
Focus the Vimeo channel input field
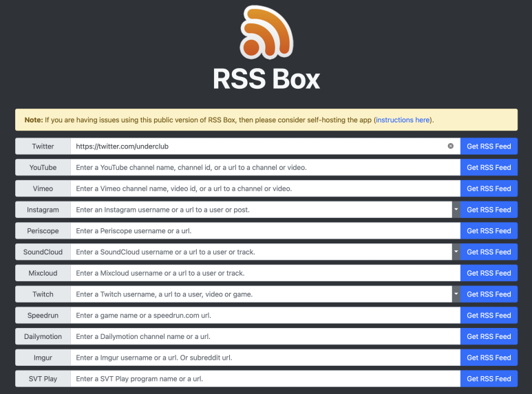pos(266,188)
